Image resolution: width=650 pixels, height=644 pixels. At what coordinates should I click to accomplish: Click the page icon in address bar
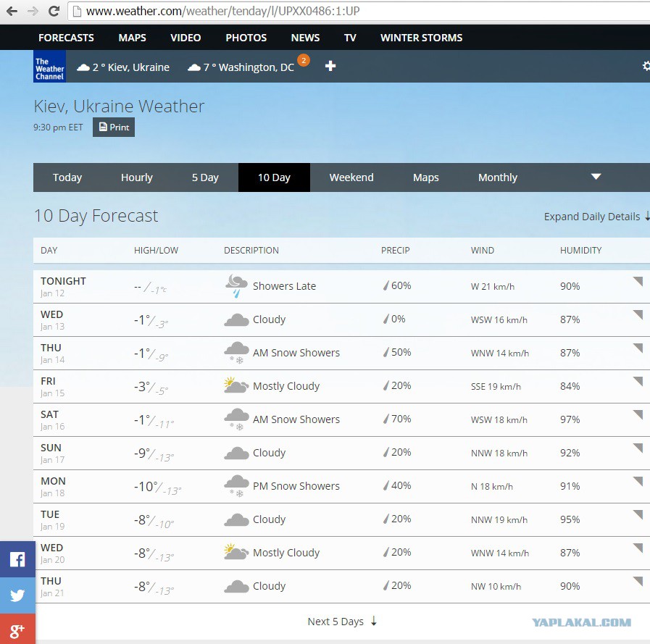pyautogui.click(x=77, y=11)
